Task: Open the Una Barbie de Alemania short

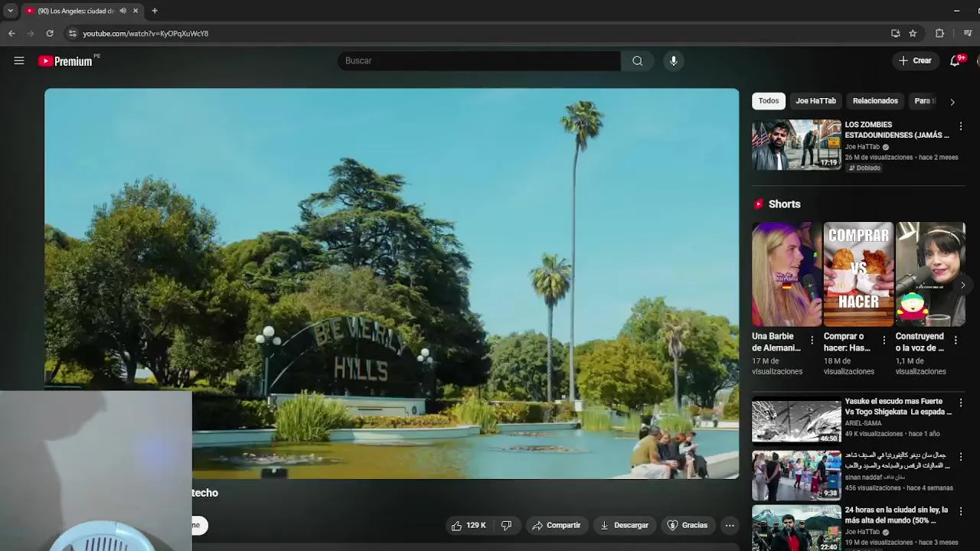Action: [786, 274]
